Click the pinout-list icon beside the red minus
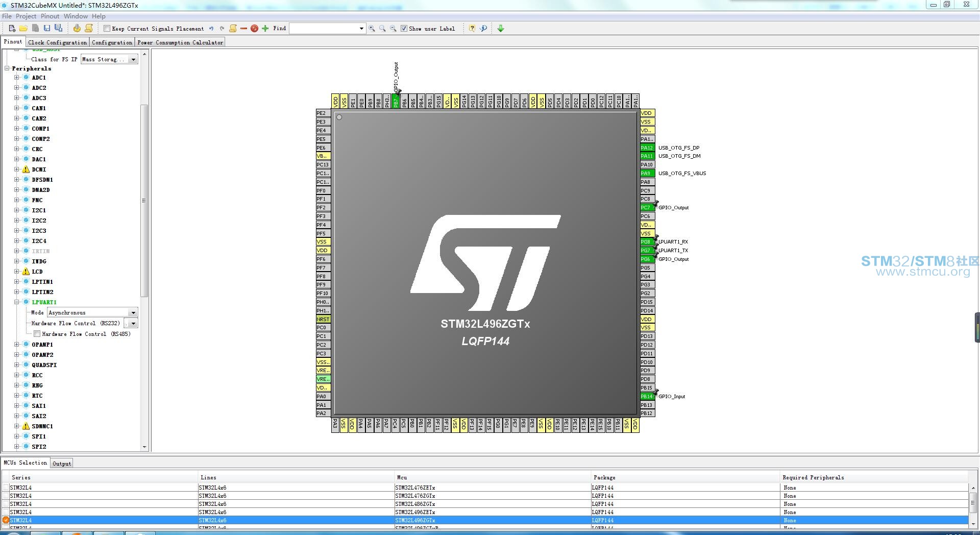 tap(233, 29)
